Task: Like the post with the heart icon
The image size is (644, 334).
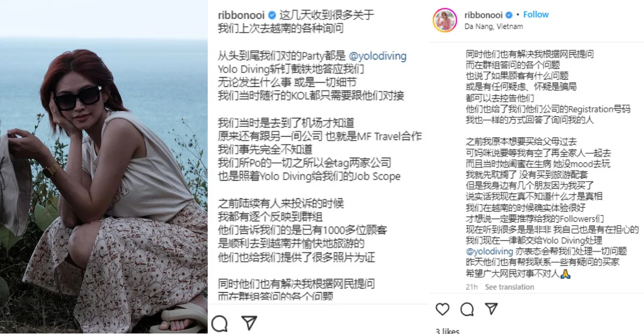Action: pos(442,310)
